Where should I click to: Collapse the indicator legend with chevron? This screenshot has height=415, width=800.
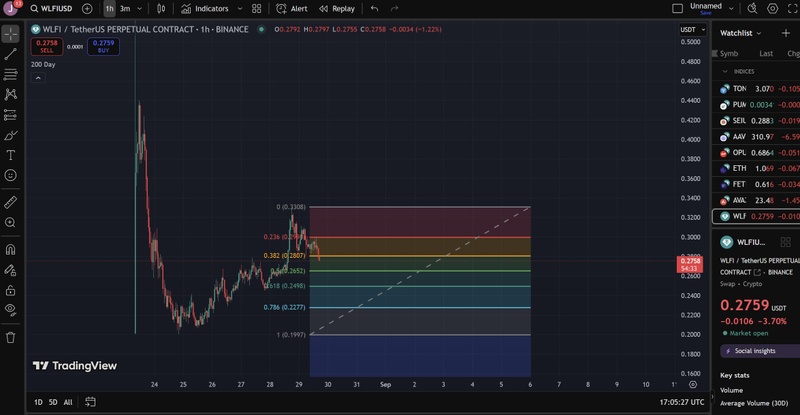[38, 78]
